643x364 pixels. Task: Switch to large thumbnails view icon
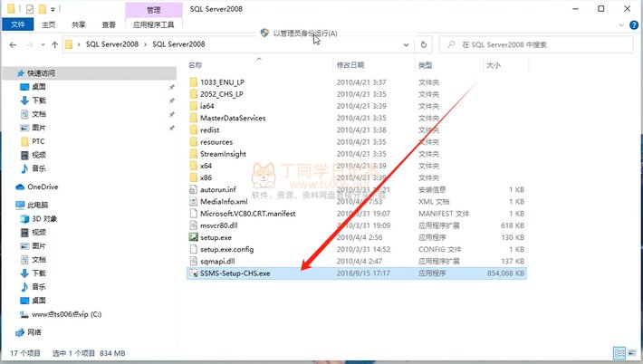pos(632,353)
